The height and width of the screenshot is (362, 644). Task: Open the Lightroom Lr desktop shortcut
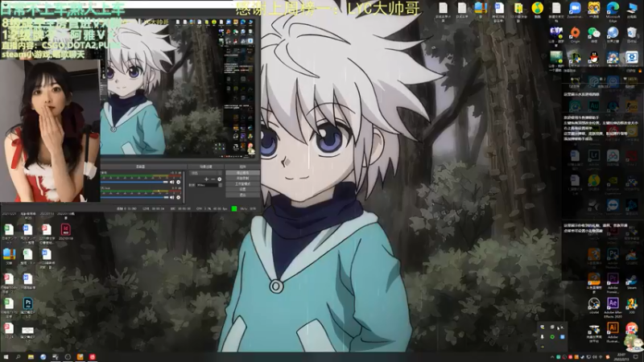click(593, 156)
